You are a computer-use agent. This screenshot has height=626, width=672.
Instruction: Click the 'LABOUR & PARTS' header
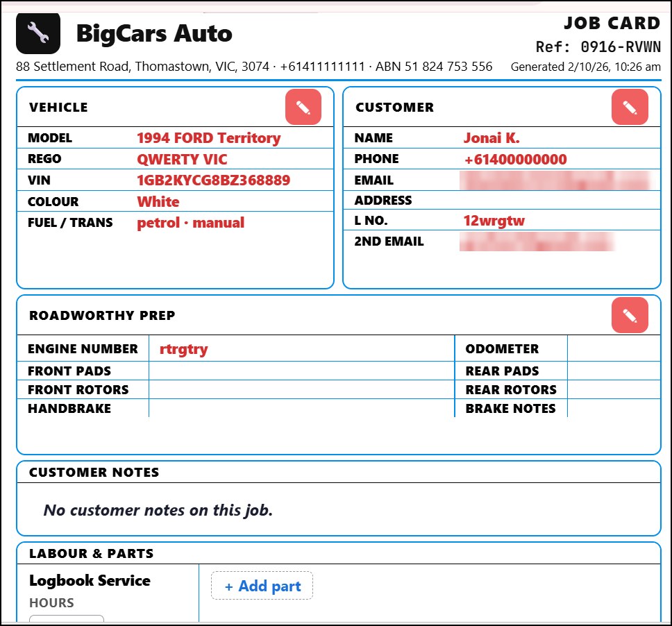tap(91, 554)
